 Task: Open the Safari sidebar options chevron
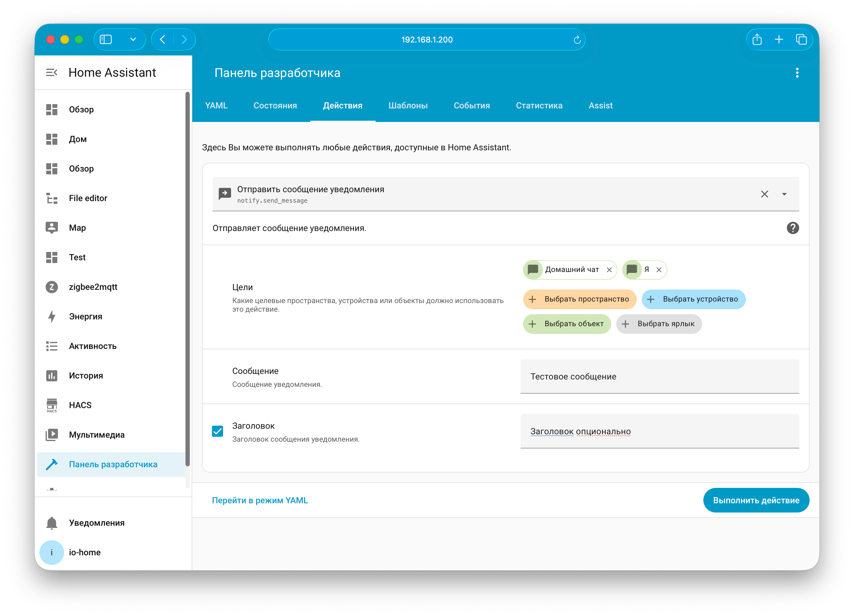point(133,39)
